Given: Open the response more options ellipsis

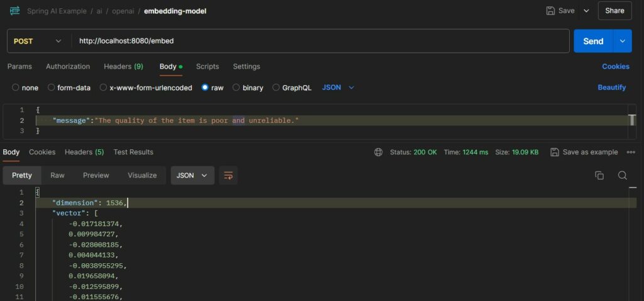Looking at the screenshot, I should (631, 152).
